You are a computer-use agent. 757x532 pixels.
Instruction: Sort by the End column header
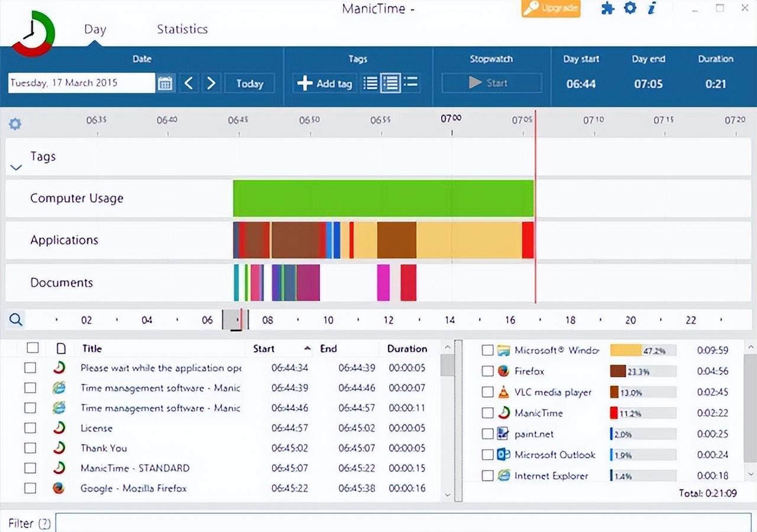(328, 349)
